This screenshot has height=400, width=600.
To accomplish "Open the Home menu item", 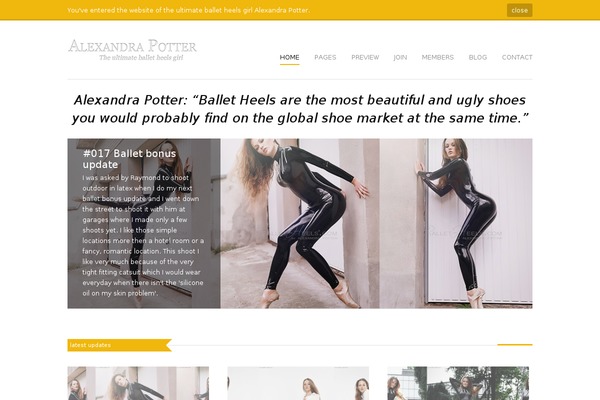I will (x=289, y=57).
